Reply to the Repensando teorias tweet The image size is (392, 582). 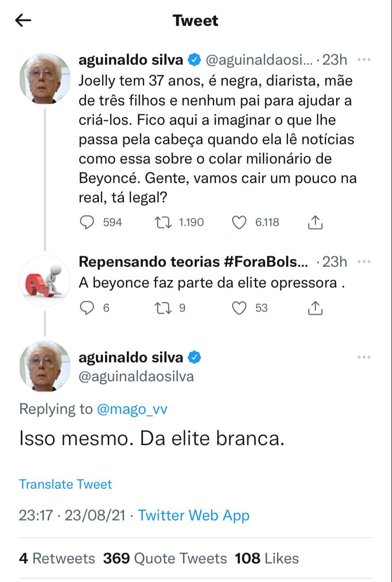click(87, 308)
